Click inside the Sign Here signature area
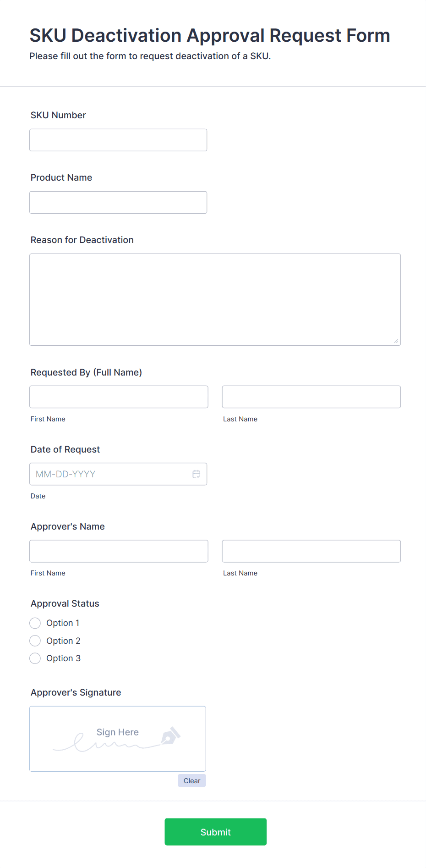The width and height of the screenshot is (426, 868). [x=117, y=738]
